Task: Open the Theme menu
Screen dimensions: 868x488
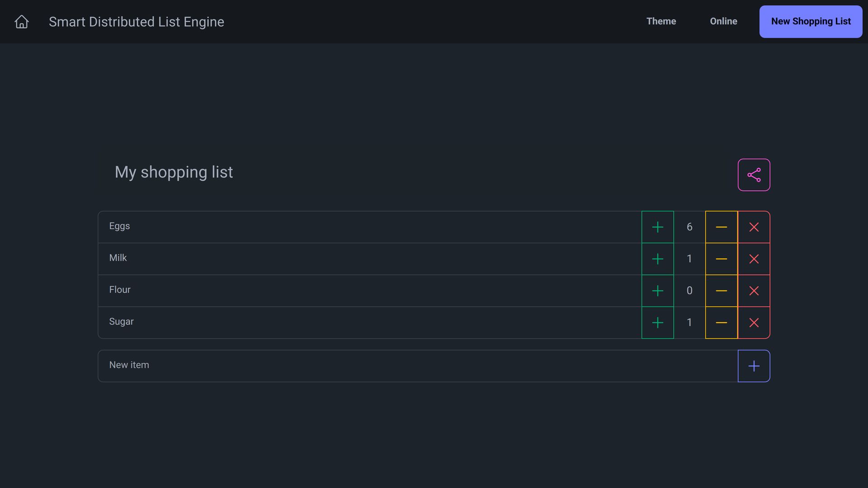Action: pos(661,21)
